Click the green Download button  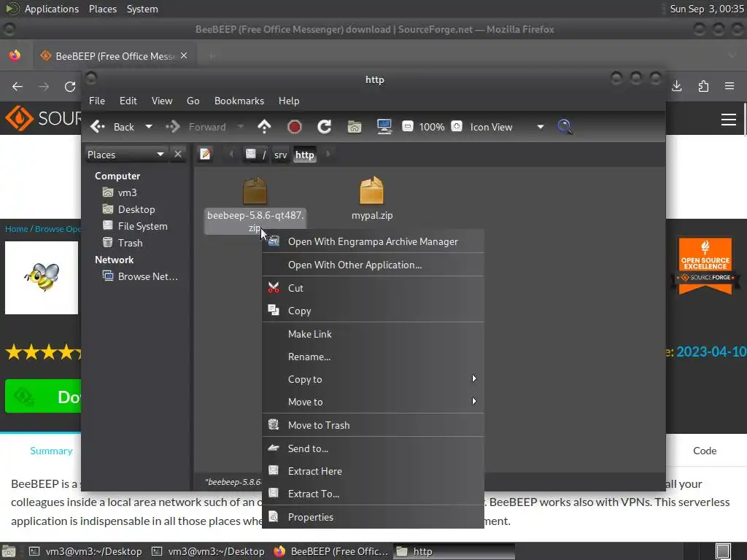pos(43,396)
